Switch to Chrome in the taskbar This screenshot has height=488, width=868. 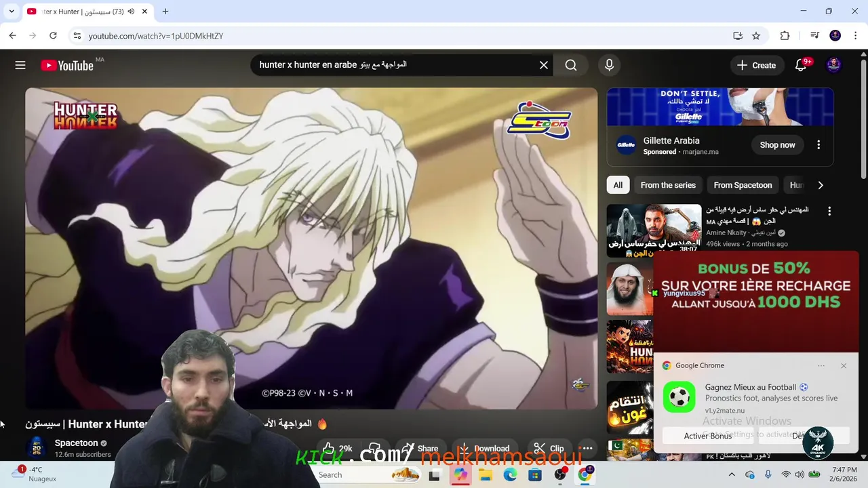(x=585, y=474)
